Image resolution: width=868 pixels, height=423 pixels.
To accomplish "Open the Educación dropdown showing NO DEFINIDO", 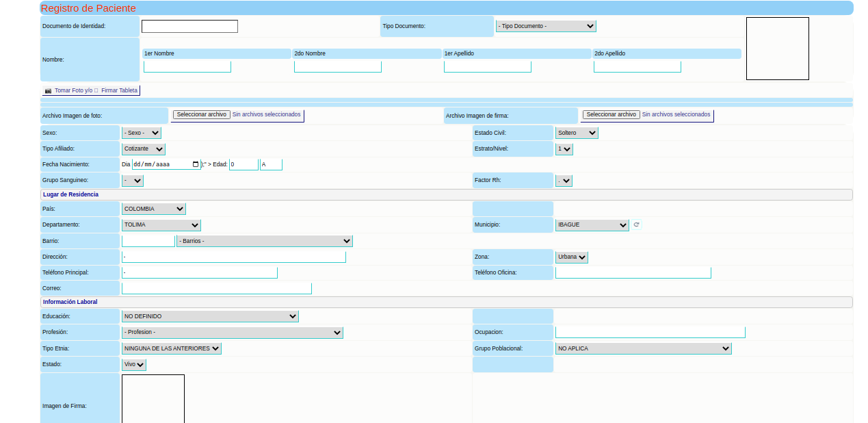I will (209, 316).
